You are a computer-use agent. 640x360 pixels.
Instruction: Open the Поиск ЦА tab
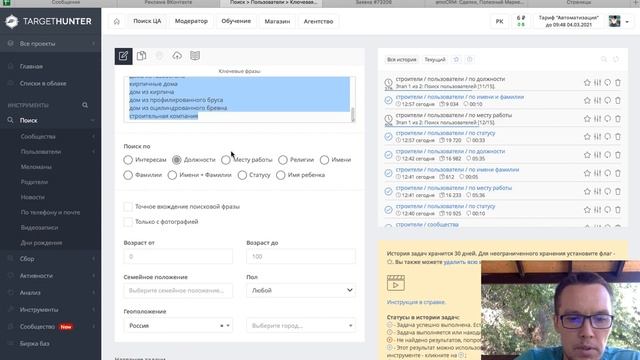click(147, 21)
